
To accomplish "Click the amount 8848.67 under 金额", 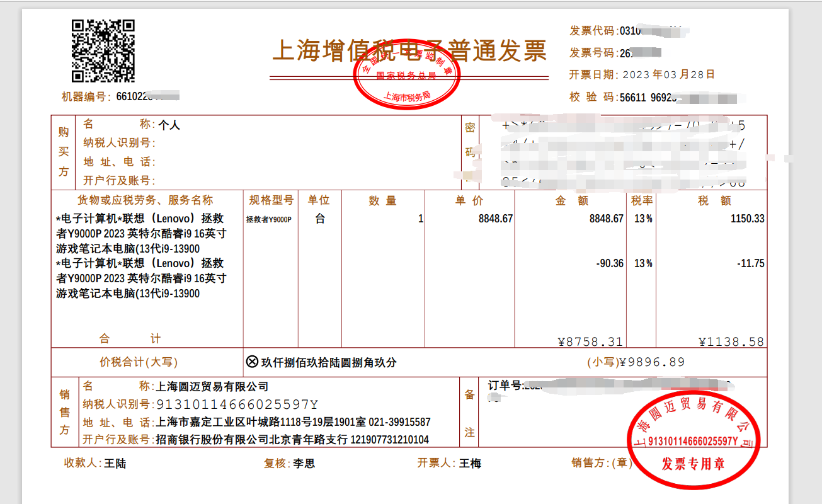I will click(607, 219).
